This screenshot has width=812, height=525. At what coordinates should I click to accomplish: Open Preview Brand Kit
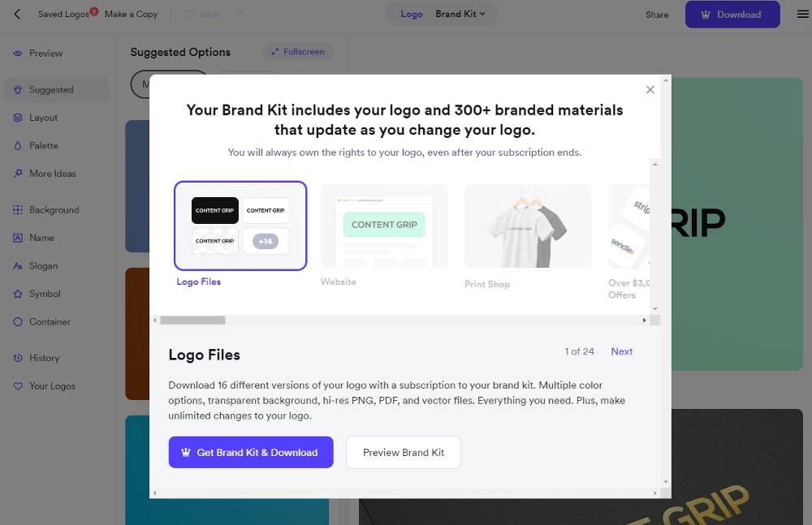tap(404, 452)
